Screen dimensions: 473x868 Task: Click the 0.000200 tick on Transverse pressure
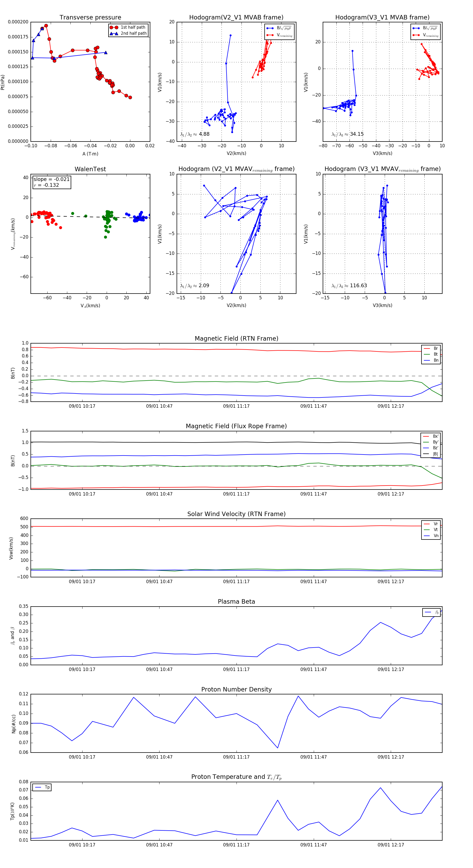pos(18,22)
